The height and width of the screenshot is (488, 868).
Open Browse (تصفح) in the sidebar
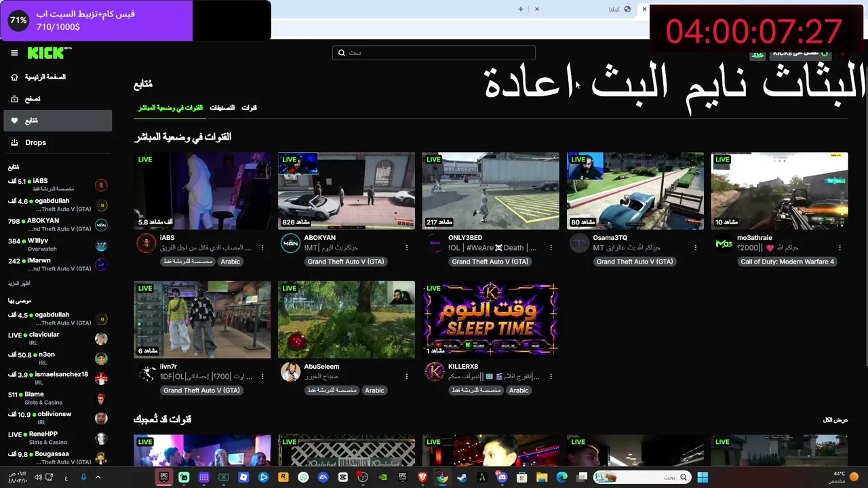[x=58, y=99]
